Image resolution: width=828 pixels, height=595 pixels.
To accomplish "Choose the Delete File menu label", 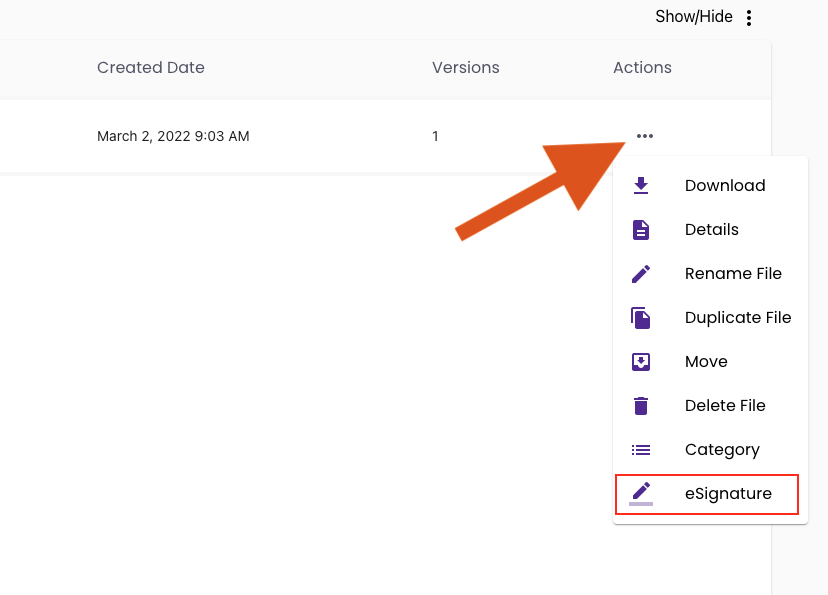I will point(725,406).
